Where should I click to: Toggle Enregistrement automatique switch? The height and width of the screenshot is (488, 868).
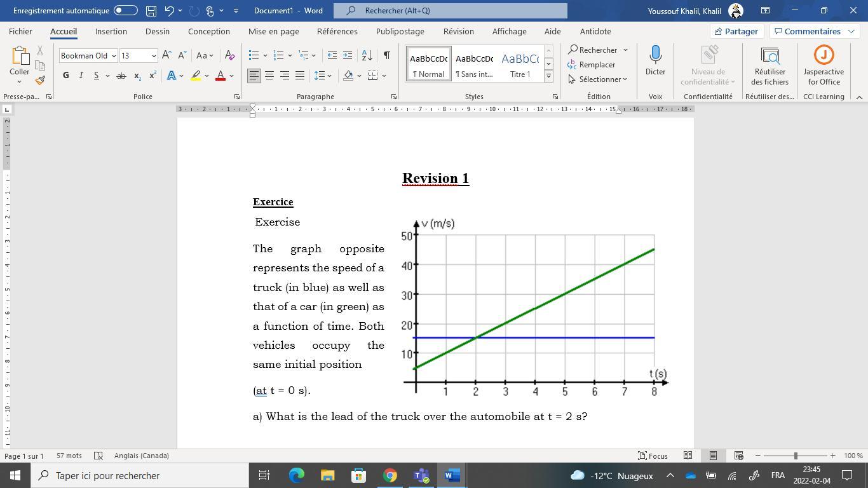pyautogui.click(x=126, y=11)
